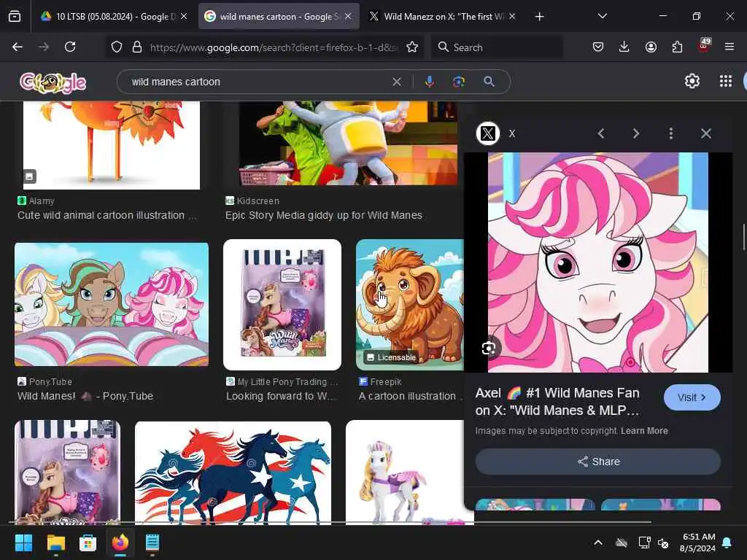
Task: Focus the Firefox address bar URL
Action: [x=273, y=47]
